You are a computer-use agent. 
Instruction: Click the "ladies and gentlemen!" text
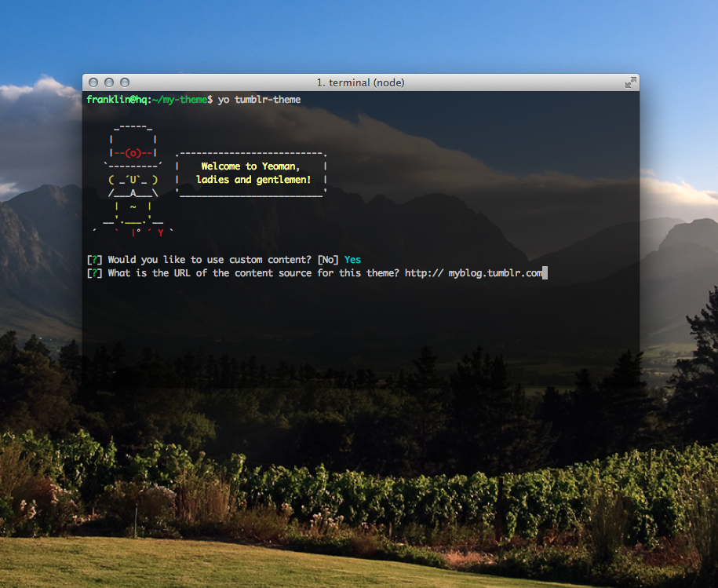click(253, 180)
